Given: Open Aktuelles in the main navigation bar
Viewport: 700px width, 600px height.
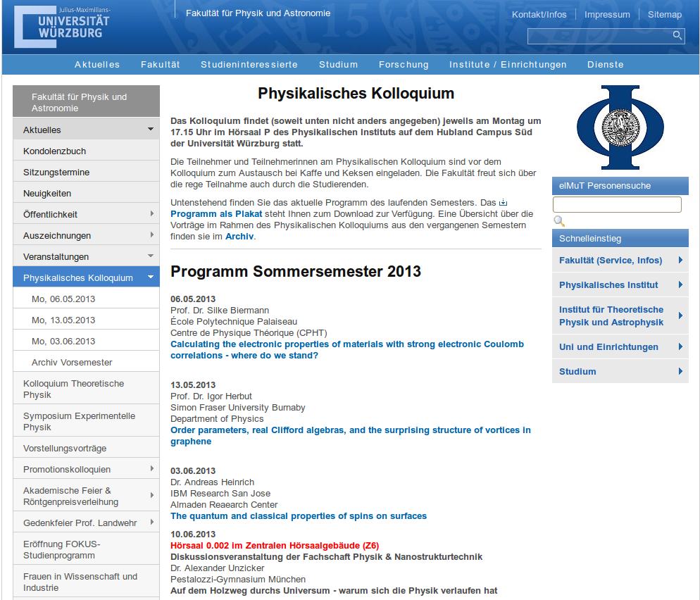Looking at the screenshot, I should click(97, 64).
